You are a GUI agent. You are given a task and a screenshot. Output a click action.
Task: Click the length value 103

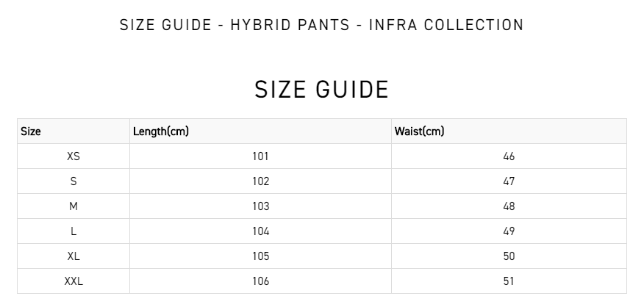tap(260, 206)
